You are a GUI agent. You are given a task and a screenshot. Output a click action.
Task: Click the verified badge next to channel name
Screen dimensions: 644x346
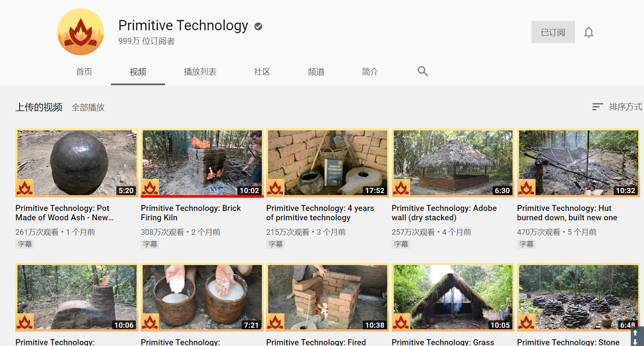pyautogui.click(x=258, y=26)
